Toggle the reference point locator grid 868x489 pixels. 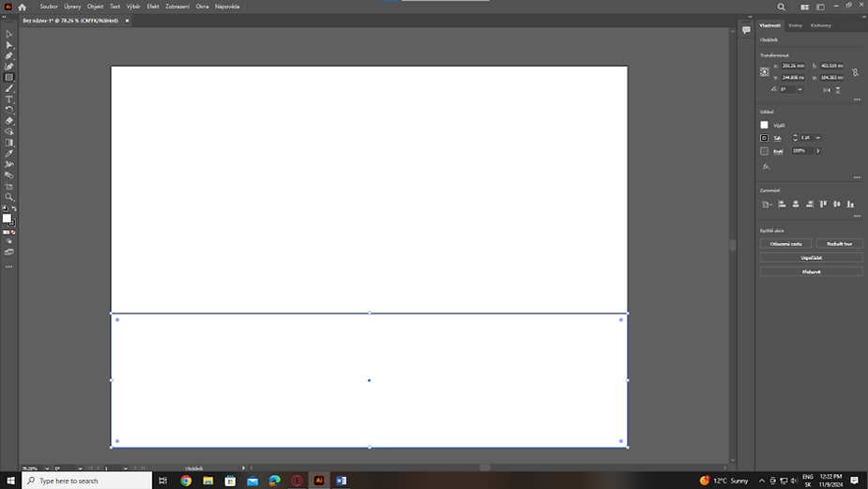(x=765, y=71)
